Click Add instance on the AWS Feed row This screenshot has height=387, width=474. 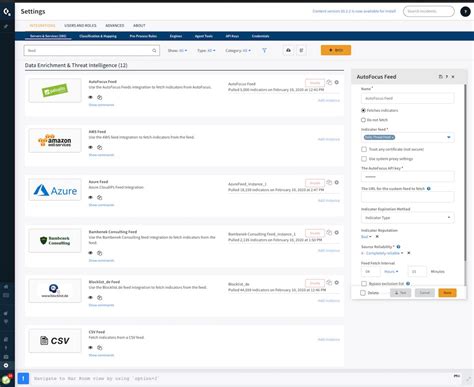coord(329,139)
